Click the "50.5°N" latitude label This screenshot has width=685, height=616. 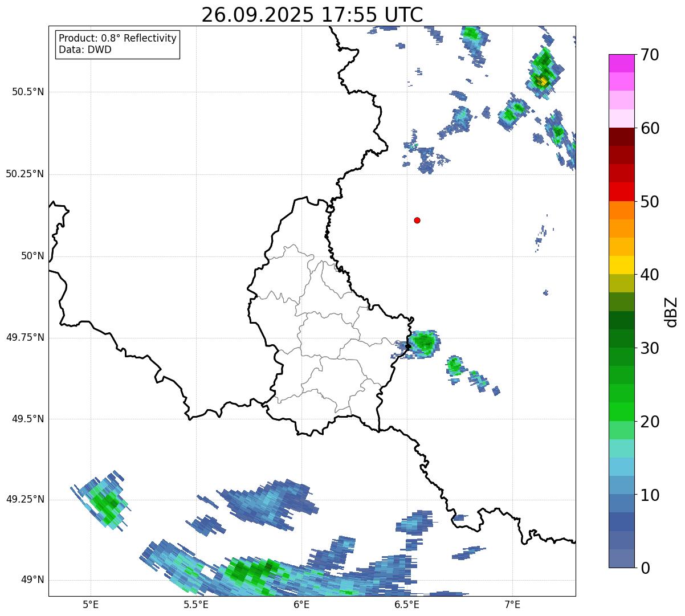point(28,92)
